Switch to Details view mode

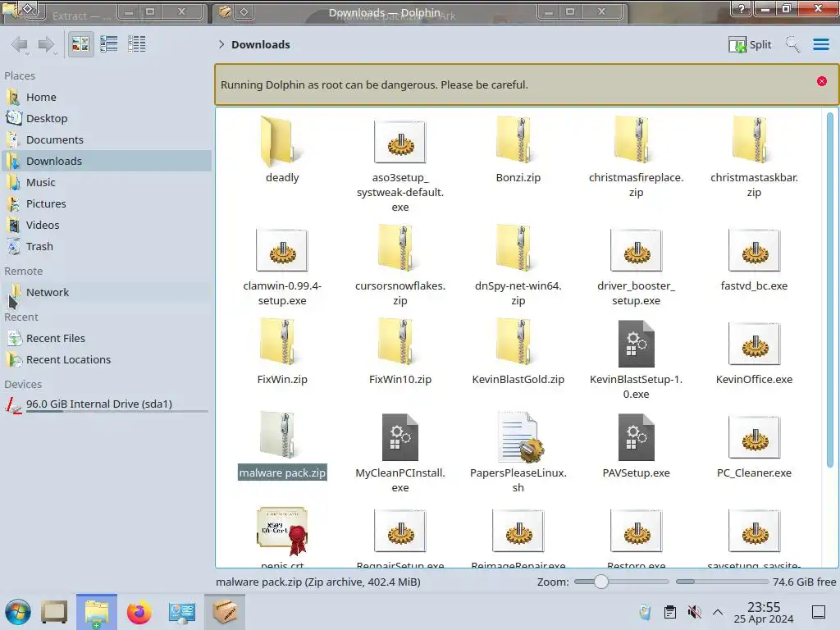pyautogui.click(x=137, y=44)
